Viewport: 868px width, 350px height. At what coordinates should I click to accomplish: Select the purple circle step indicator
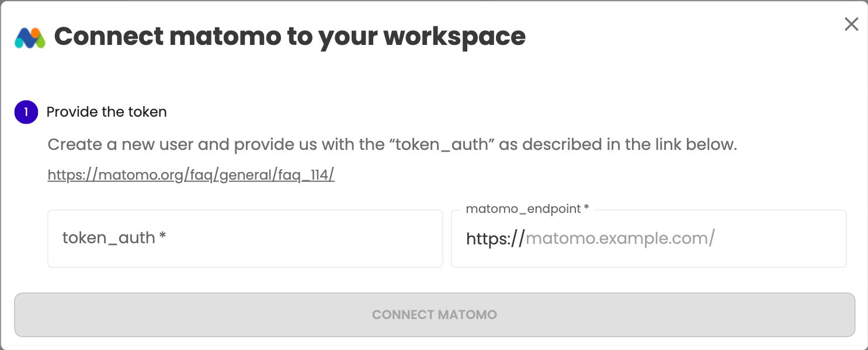[x=26, y=112]
